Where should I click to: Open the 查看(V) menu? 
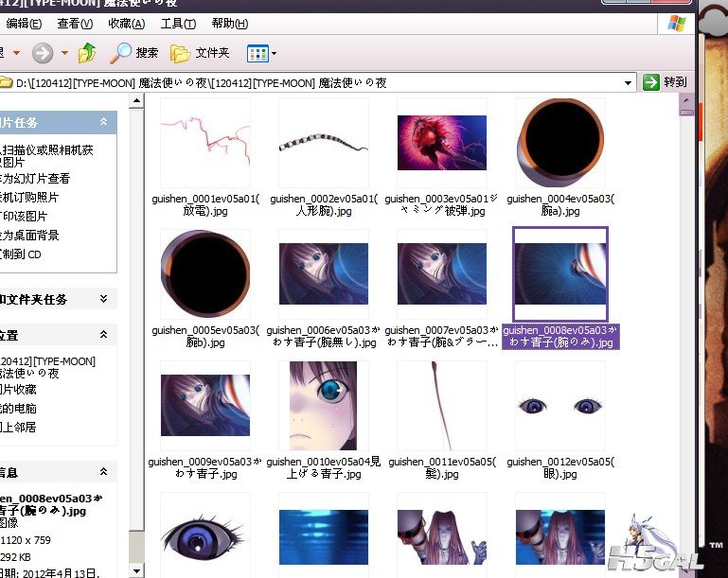(75, 24)
